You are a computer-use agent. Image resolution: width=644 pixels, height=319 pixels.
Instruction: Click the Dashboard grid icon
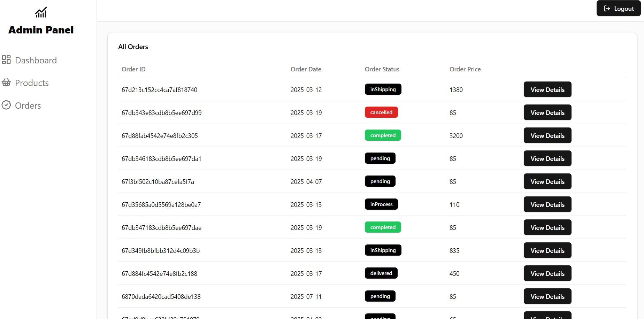click(x=6, y=60)
